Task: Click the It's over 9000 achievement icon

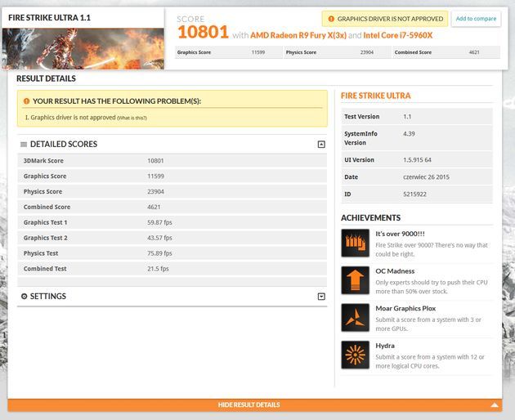Action: point(355,243)
